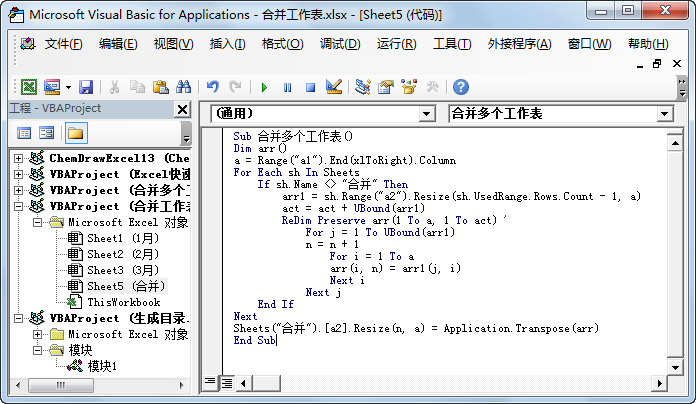The image size is (696, 404).
Task: Click the Cut scissors icon
Action: (x=115, y=87)
